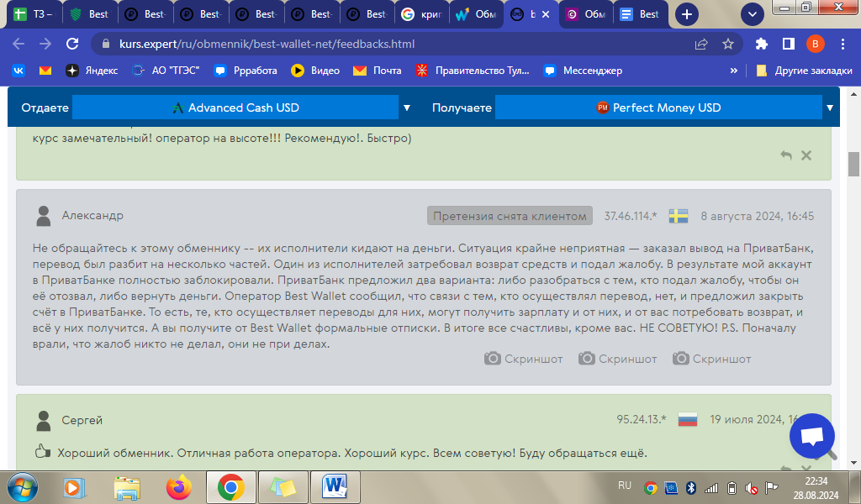The width and height of the screenshot is (861, 504).
Task: Switch to Best Google Docs tab
Action: 640,14
